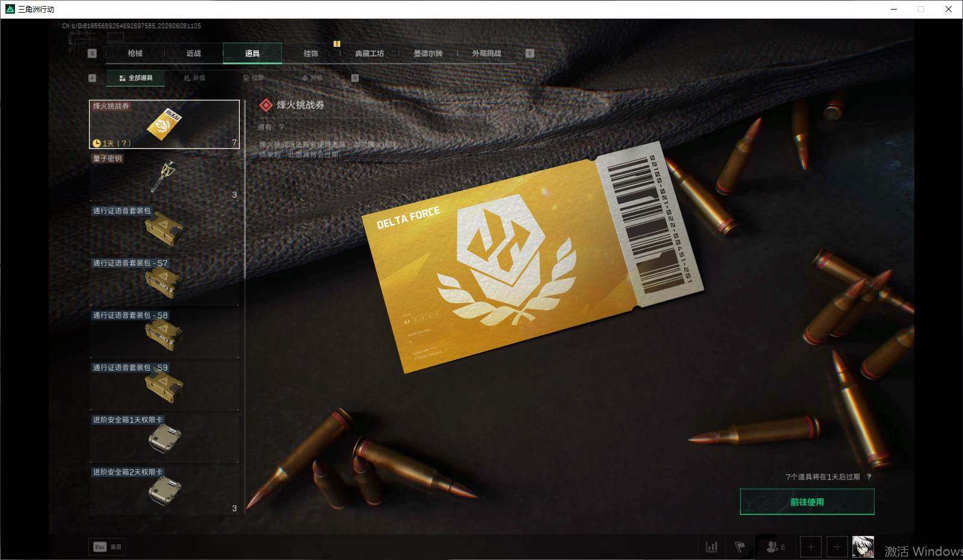Viewport: 963px width, 560px height.
Task: Click the Q previous-tab key hint
Action: click(92, 53)
